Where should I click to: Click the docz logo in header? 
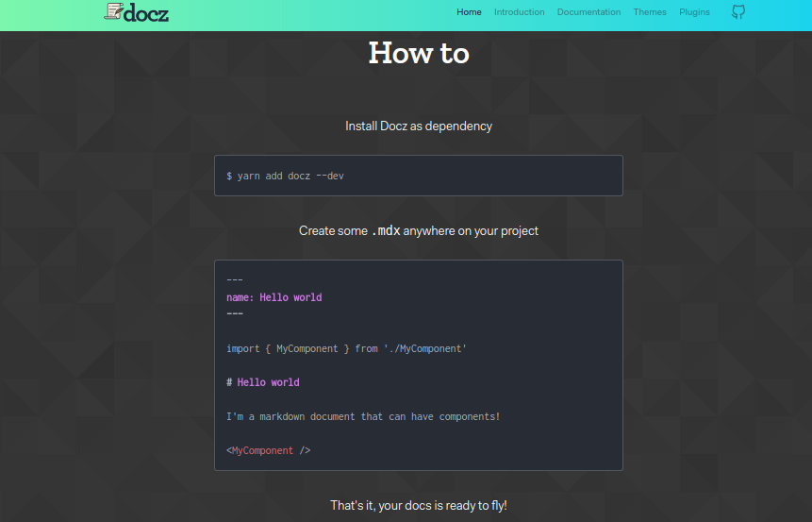tap(136, 12)
